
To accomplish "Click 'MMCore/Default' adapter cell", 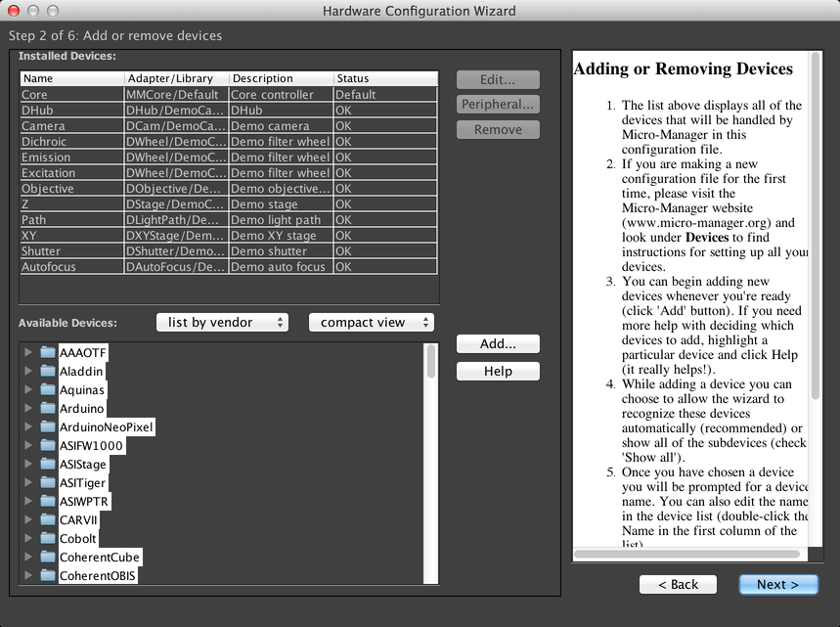I will pos(177,94).
